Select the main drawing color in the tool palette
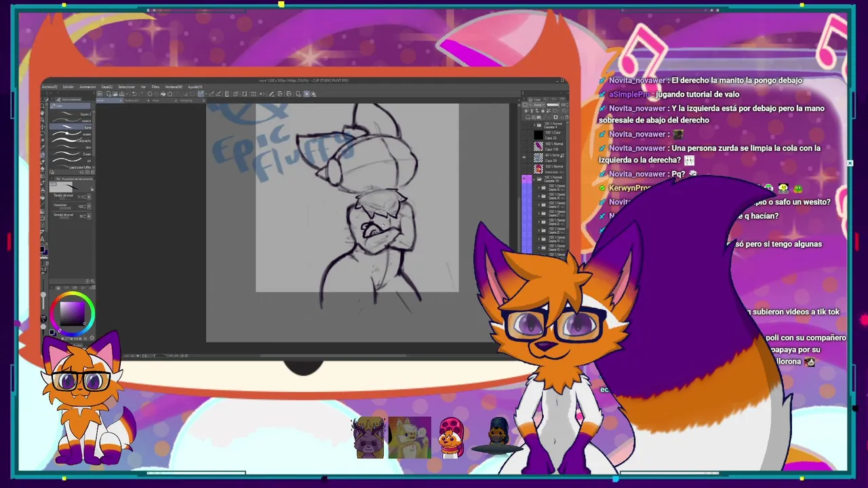868x488 pixels. (x=43, y=249)
